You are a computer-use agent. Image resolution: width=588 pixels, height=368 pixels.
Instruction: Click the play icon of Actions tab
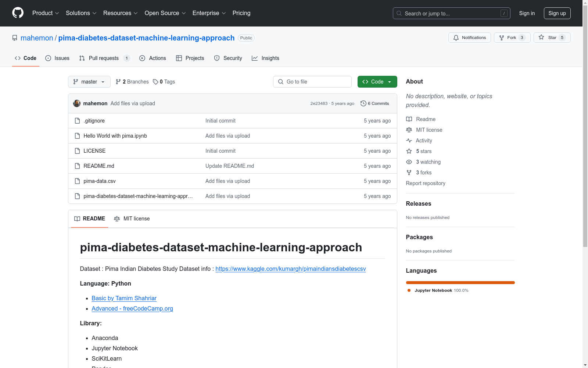tap(142, 58)
